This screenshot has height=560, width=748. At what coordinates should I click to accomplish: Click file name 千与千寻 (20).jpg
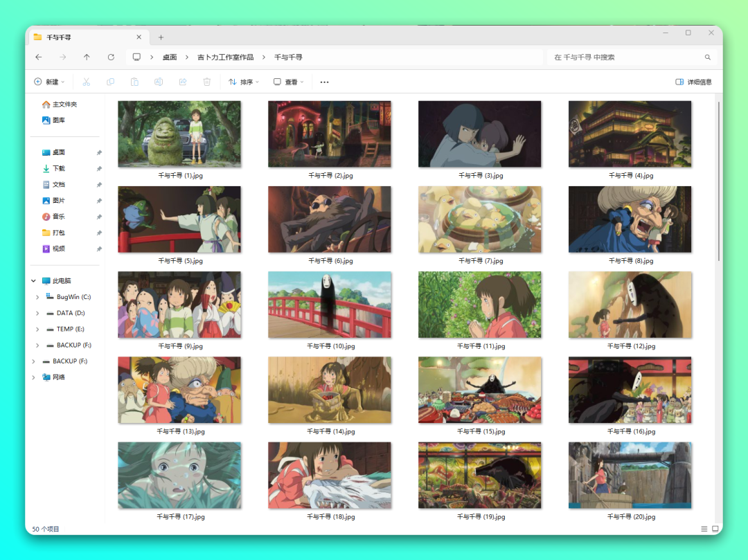631,517
